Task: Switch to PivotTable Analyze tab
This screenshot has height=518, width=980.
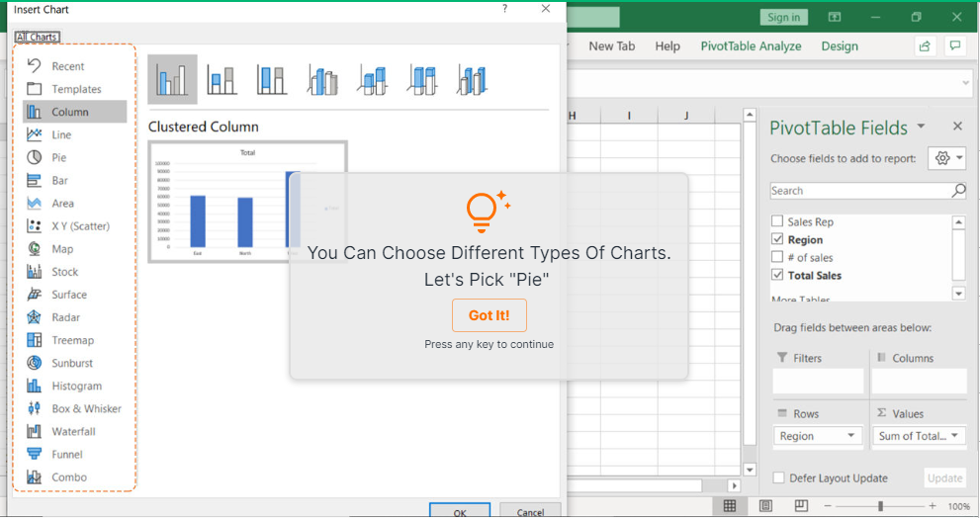Action: coord(751,46)
